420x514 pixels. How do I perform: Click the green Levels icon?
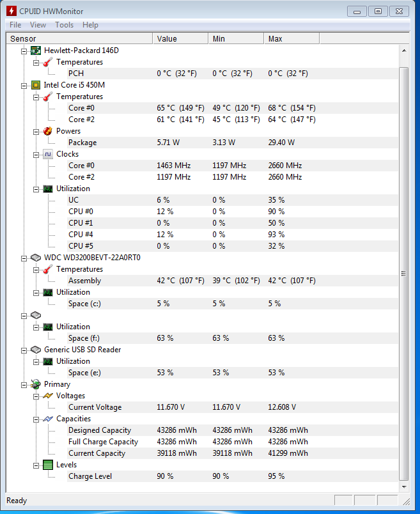point(48,465)
